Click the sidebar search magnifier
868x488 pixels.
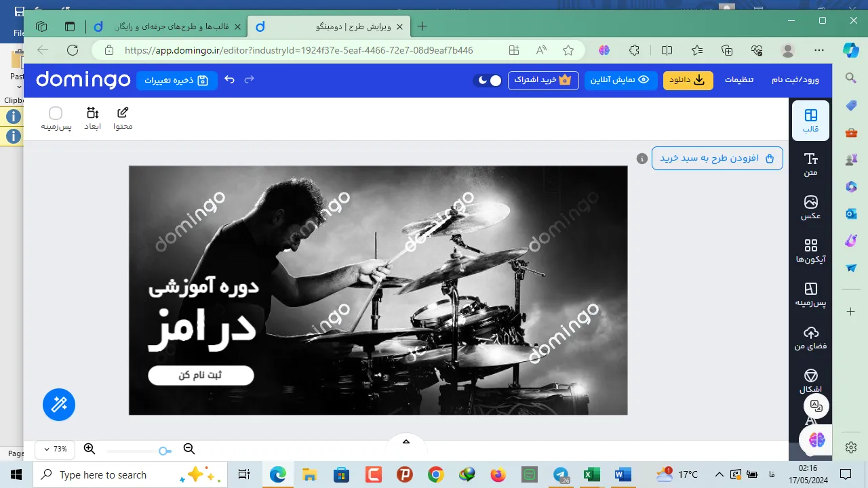tap(851, 79)
